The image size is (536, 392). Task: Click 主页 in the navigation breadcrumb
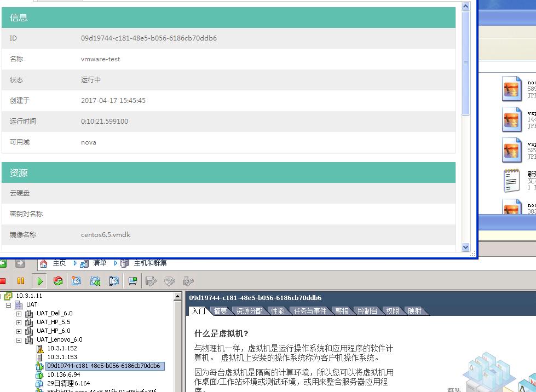(x=59, y=263)
